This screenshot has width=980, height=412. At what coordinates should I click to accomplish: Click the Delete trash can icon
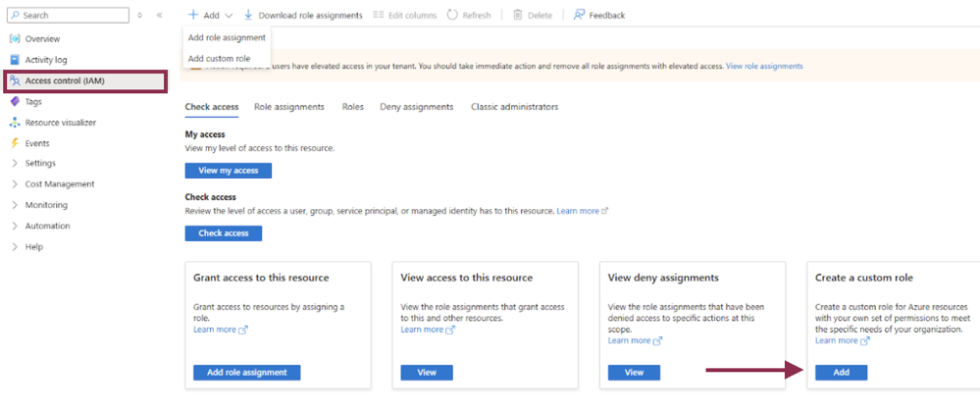(x=518, y=15)
